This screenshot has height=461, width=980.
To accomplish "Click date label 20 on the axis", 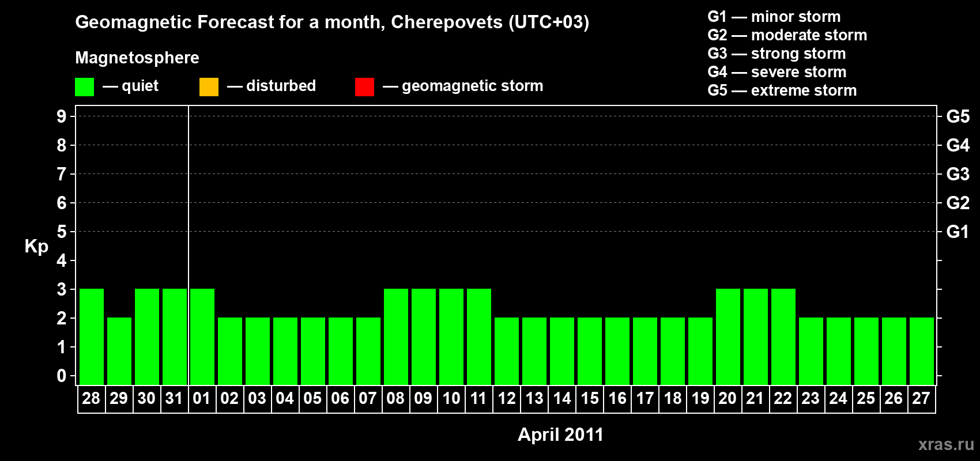I will [728, 399].
